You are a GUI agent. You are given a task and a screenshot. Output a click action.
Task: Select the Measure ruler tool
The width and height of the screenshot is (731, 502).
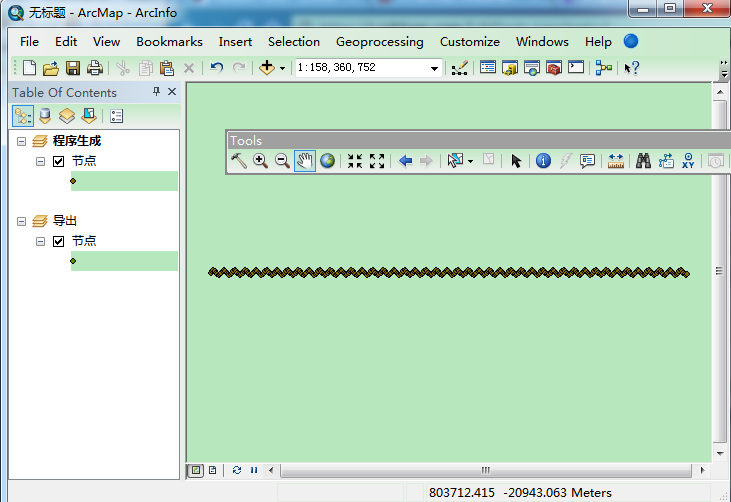(616, 161)
